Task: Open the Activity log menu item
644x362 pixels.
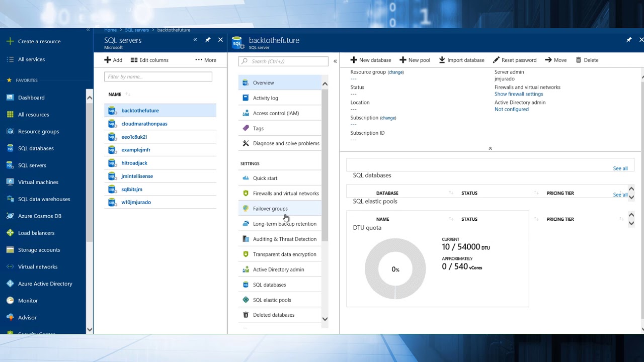Action: pyautogui.click(x=280, y=98)
